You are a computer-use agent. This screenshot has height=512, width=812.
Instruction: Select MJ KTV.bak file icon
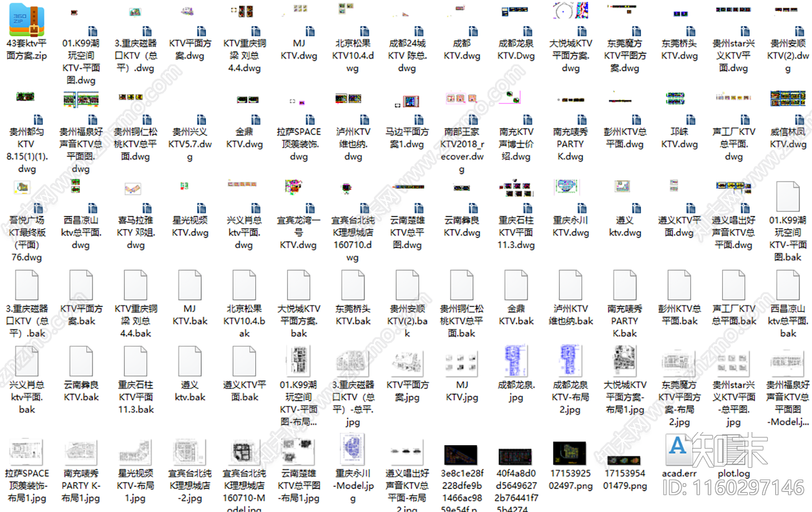tap(190, 285)
